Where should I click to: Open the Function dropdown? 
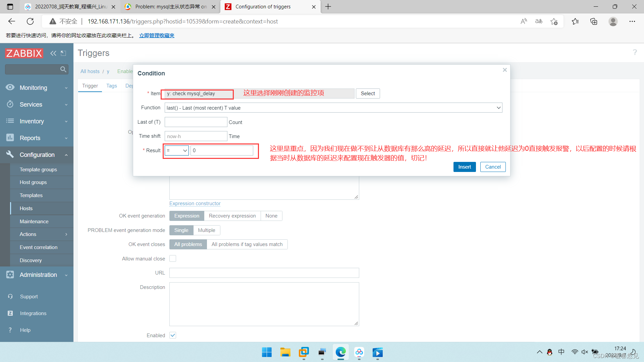pyautogui.click(x=333, y=108)
